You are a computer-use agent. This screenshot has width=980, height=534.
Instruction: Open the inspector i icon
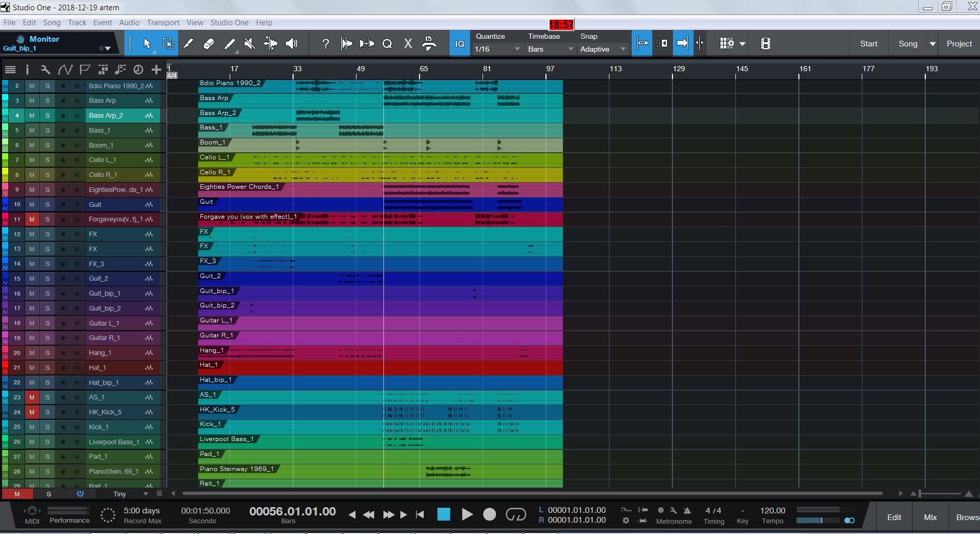pos(27,70)
